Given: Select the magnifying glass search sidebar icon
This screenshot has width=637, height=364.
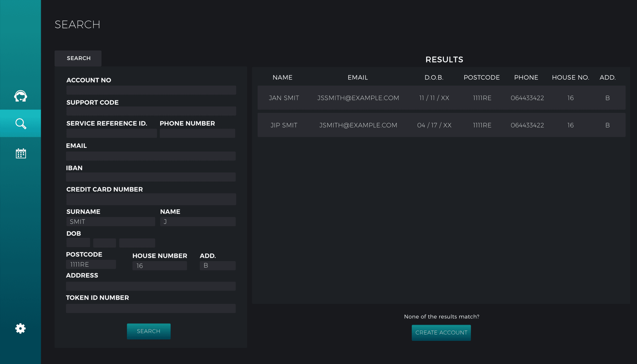Looking at the screenshot, I should point(20,124).
